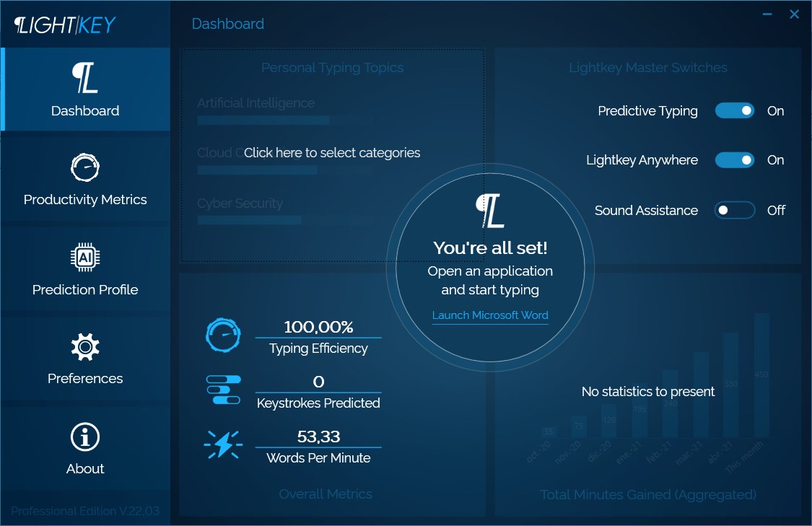Click the 0 keystrokes predicted value

point(318,382)
